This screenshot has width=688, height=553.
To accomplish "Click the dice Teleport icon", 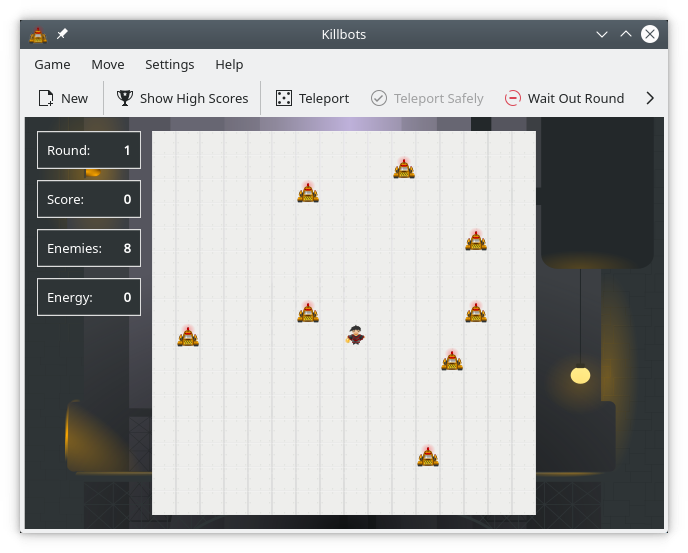I will (284, 98).
